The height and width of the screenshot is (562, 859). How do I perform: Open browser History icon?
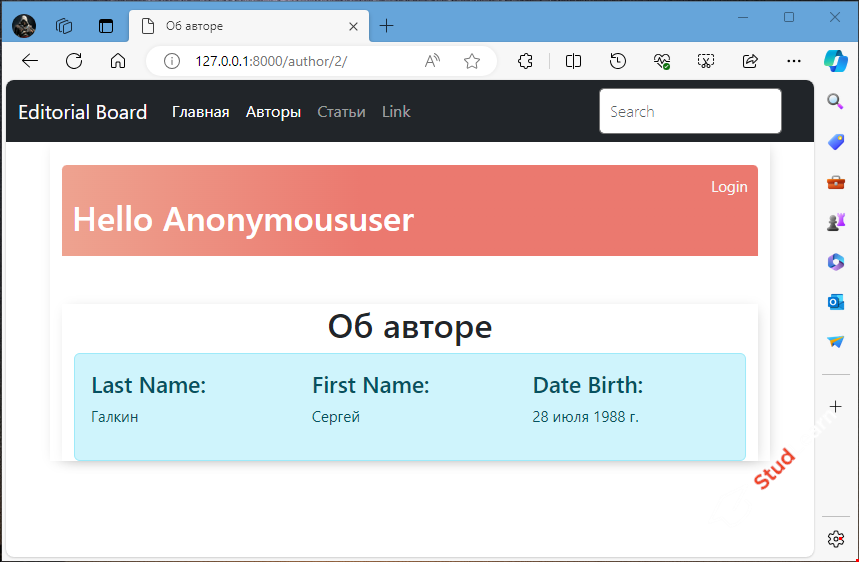pos(618,61)
